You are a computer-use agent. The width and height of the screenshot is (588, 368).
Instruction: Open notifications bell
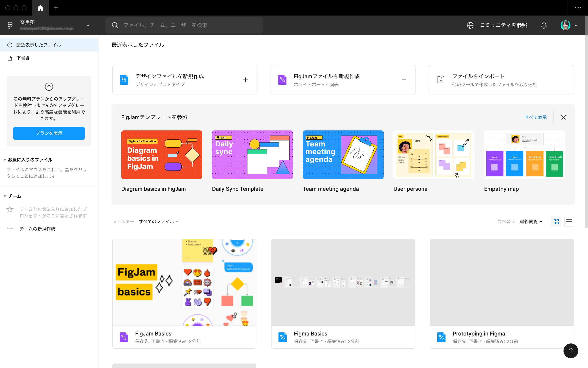pyautogui.click(x=544, y=25)
